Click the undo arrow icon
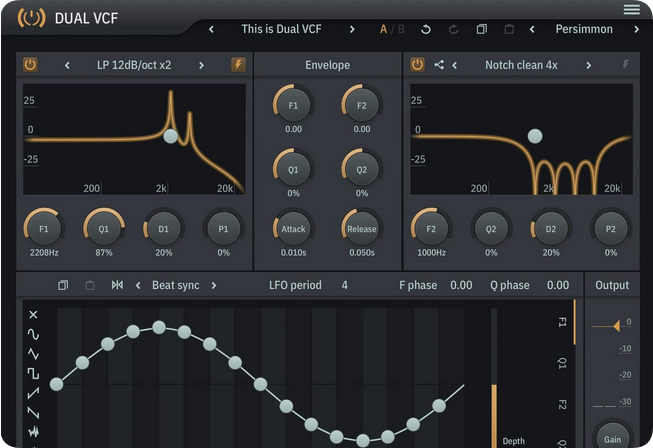The width and height of the screenshot is (653, 448). click(426, 29)
